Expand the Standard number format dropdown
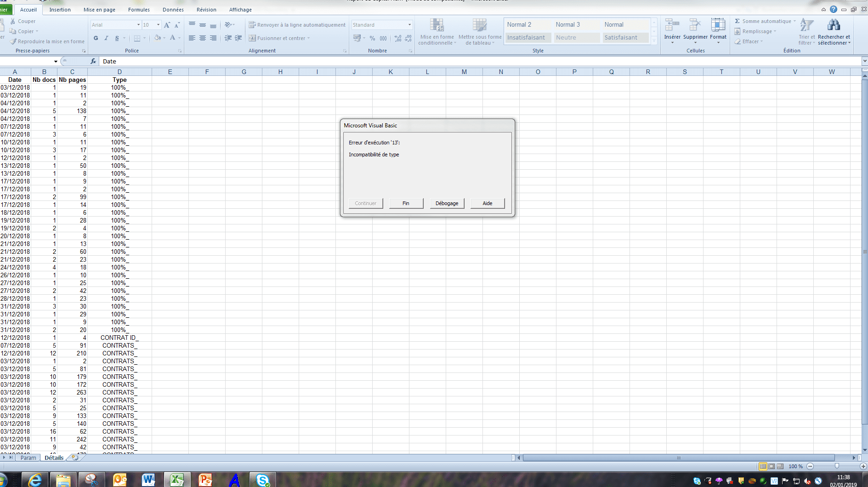868x487 pixels. point(409,25)
